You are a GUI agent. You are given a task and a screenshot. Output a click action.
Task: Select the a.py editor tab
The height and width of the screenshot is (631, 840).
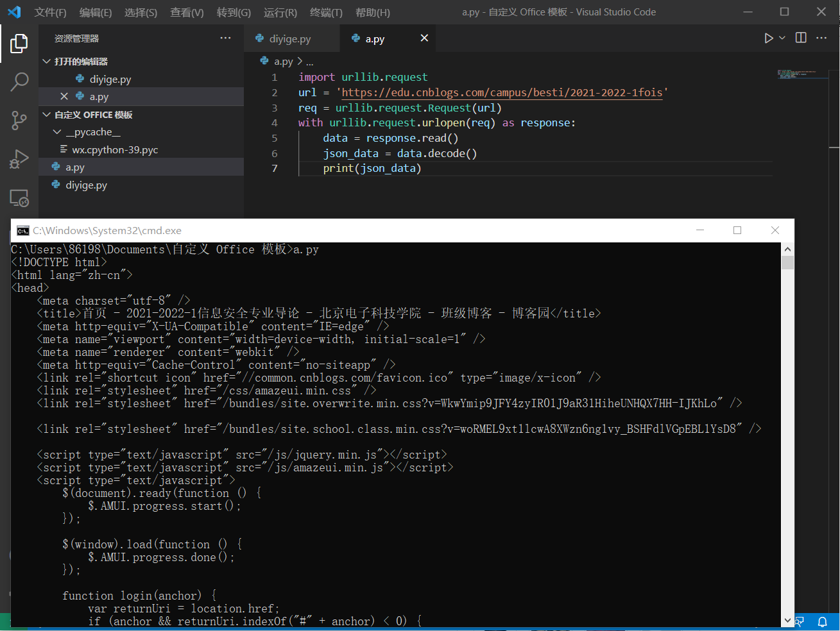pyautogui.click(x=388, y=38)
